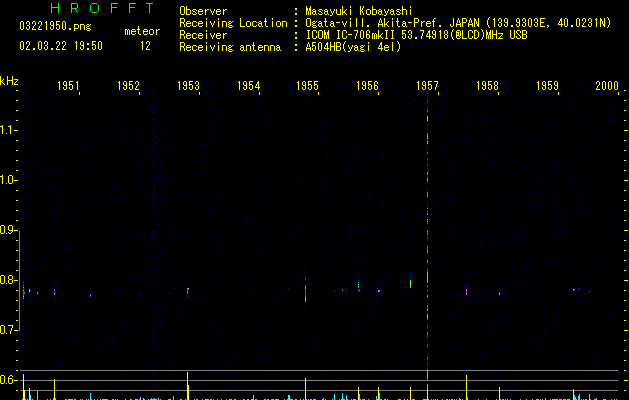Viewport: 629px width, 400px height.
Task: Click the 1956 time axis label
Action: pos(367,86)
